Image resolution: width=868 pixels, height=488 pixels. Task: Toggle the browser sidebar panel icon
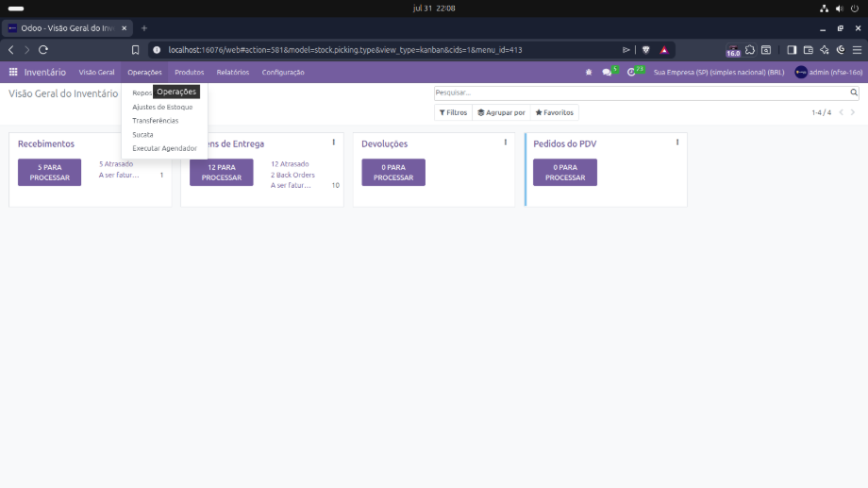(792, 50)
